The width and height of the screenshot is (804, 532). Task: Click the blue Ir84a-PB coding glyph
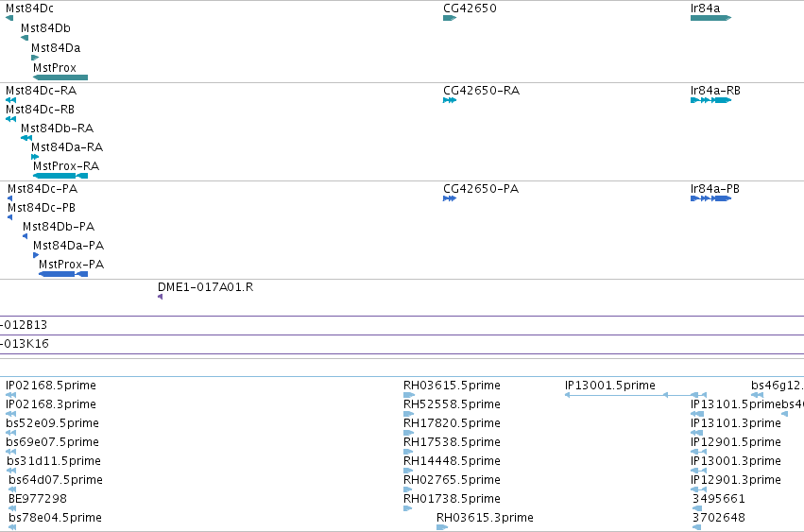point(710,198)
